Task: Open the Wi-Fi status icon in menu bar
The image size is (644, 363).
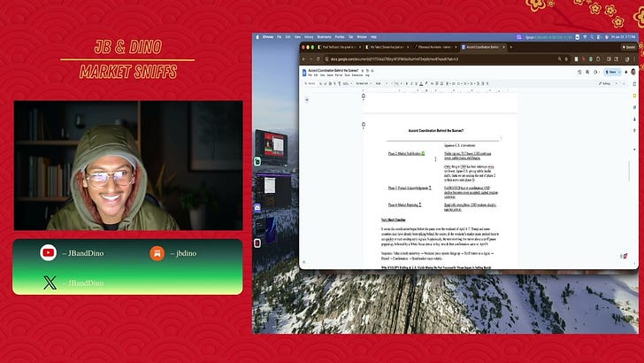Action: pyautogui.click(x=585, y=37)
